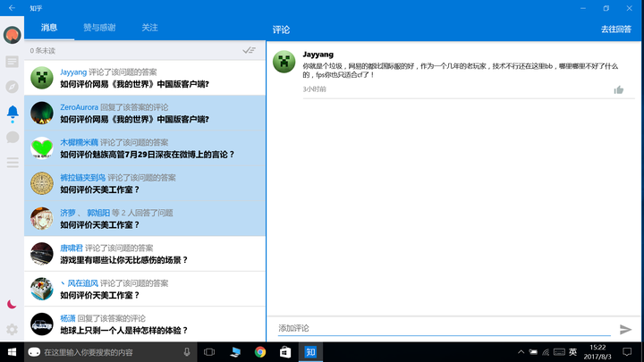The height and width of the screenshot is (362, 644).
Task: Open the network icon in system tray
Action: point(546,352)
